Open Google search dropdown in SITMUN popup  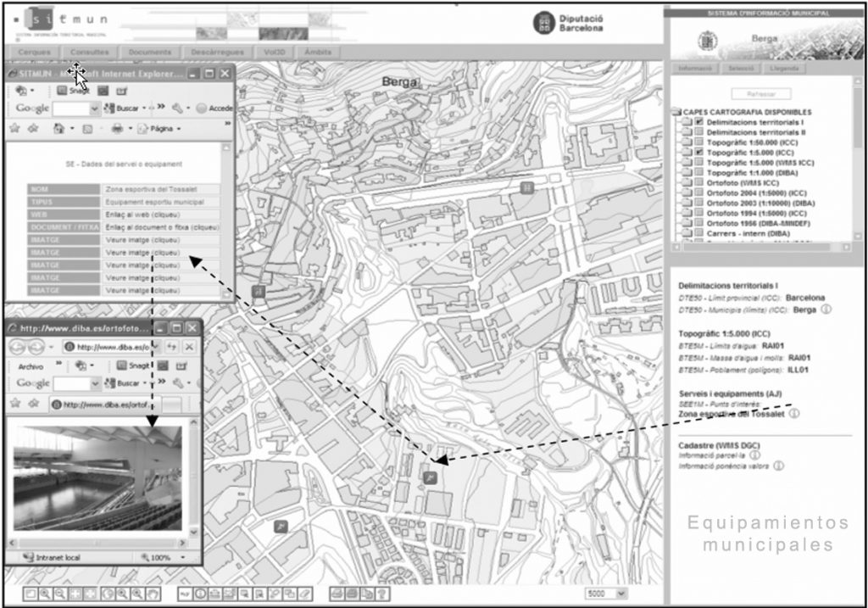click(94, 109)
